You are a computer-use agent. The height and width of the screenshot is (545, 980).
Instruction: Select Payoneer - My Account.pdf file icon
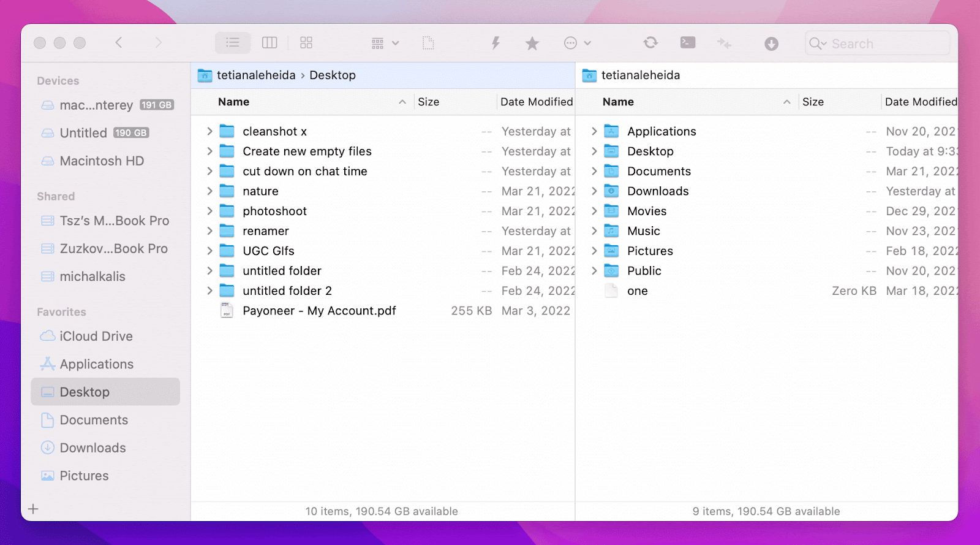tap(227, 311)
